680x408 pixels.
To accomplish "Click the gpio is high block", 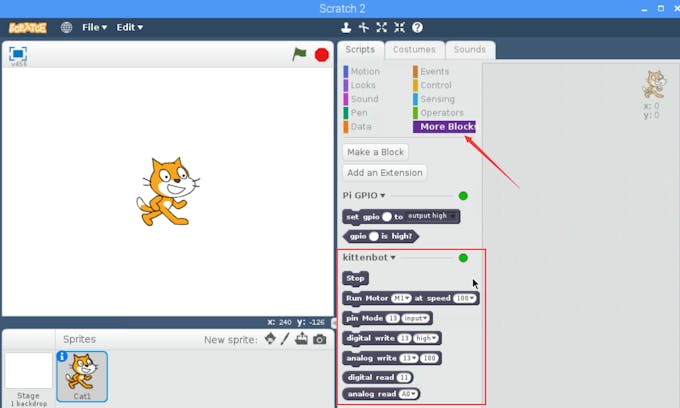I will 381,236.
